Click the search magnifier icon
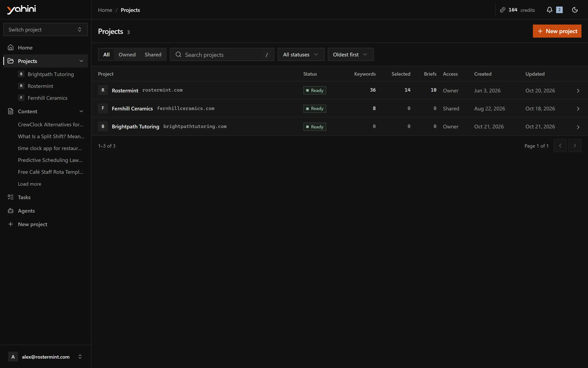Viewport: 588px width, 368px height. point(178,55)
